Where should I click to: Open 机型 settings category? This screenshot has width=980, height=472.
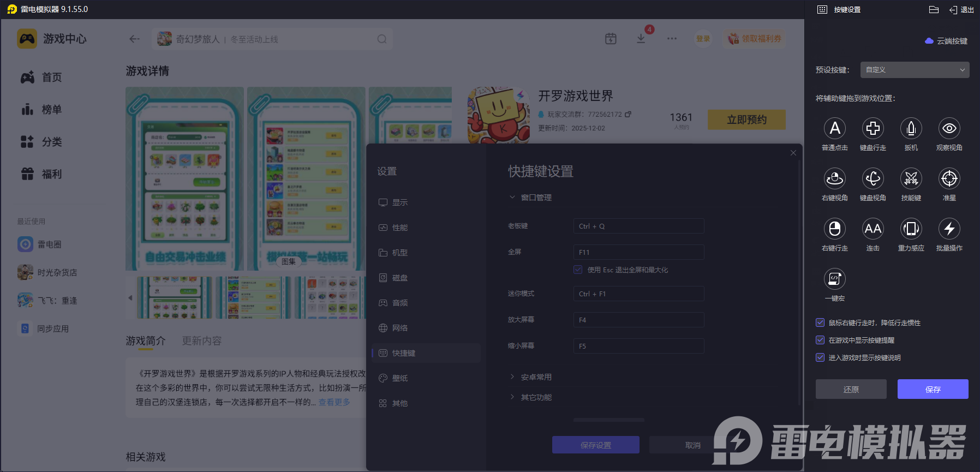click(426, 253)
